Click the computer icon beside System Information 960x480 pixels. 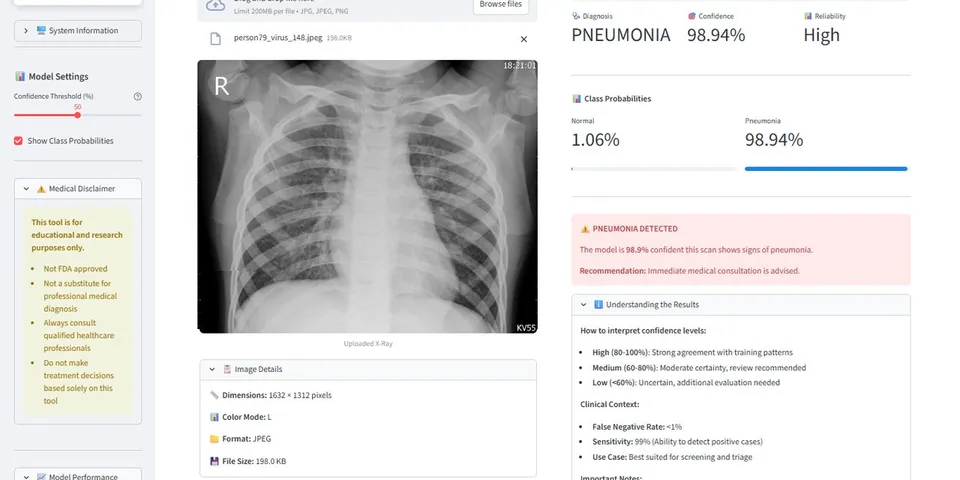point(41,31)
